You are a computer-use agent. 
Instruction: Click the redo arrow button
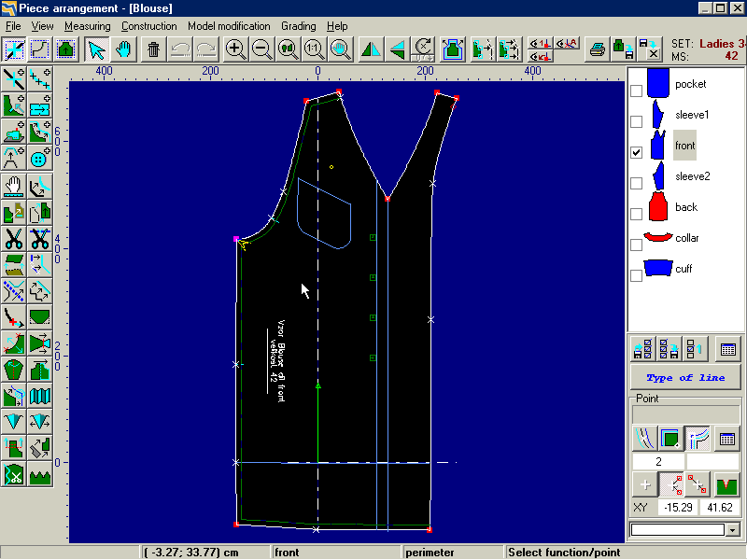(205, 49)
